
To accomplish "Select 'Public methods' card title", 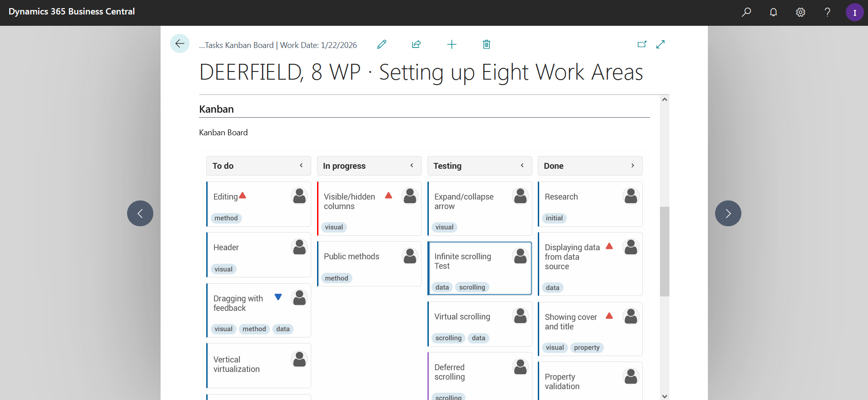I will pyautogui.click(x=351, y=257).
